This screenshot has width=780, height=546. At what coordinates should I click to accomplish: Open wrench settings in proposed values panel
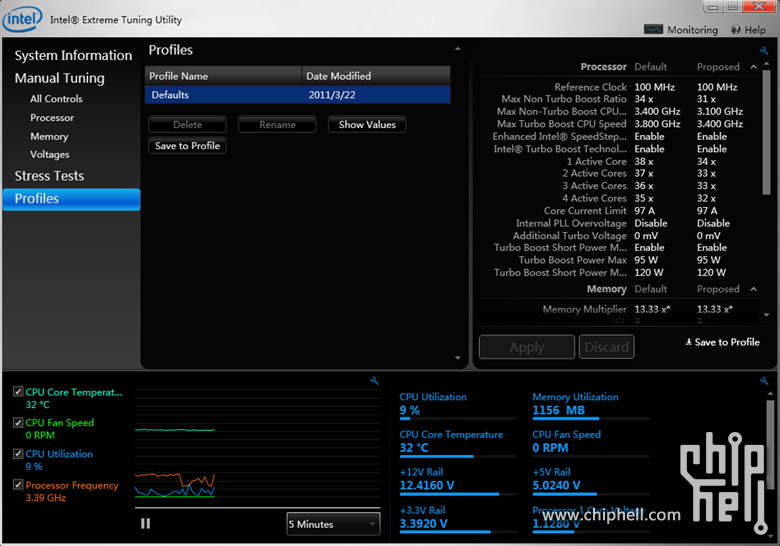coord(764,51)
